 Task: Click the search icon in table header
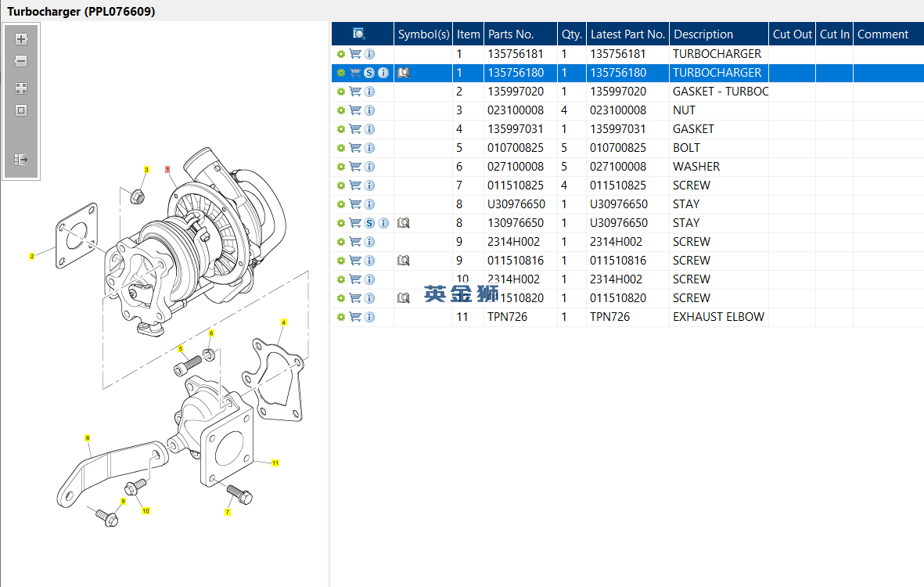click(x=359, y=34)
